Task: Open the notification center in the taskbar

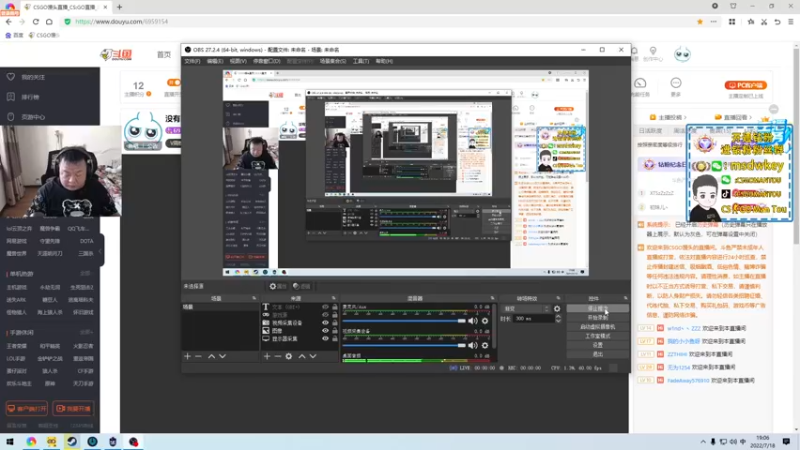Action: pyautogui.click(x=786, y=441)
